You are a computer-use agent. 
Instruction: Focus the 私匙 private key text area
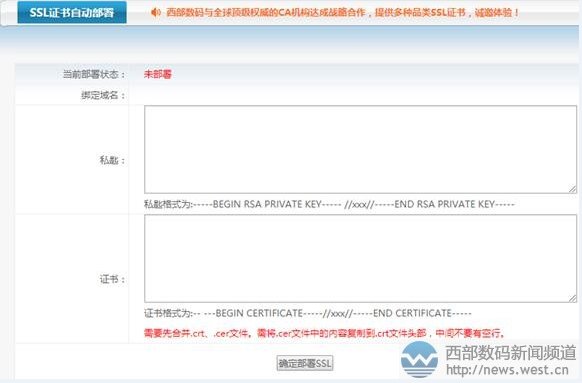point(360,150)
